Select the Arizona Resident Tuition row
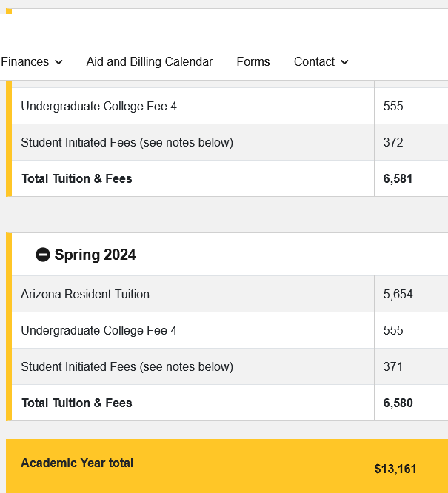Viewport: 448px width, 493px height. click(230, 294)
